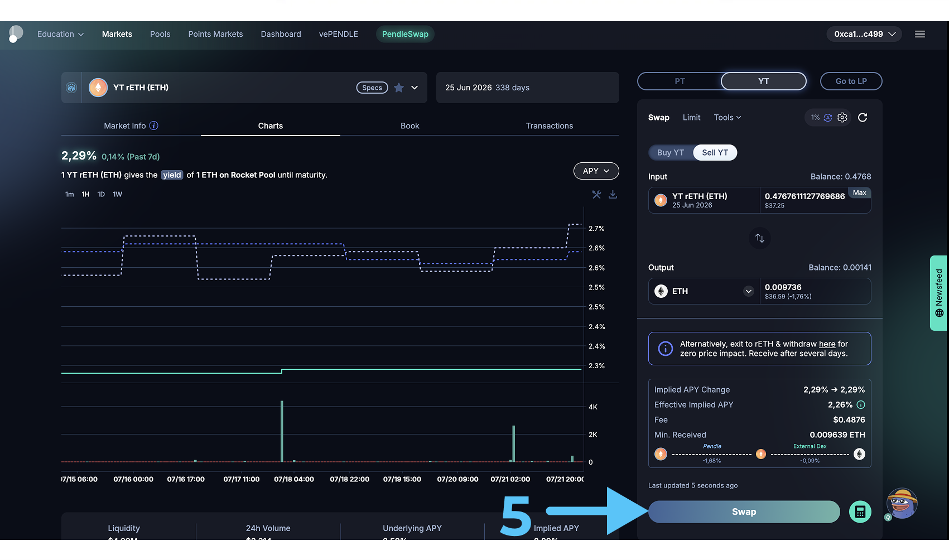Switch to the Transactions tab
The width and height of the screenshot is (949, 560).
549,126
